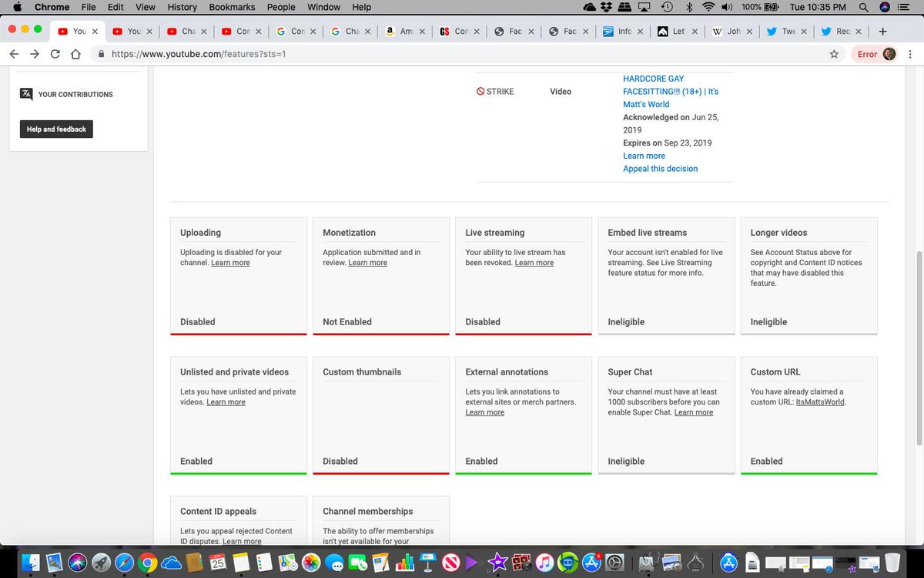
Task: Click the 'Longer videos' card title
Action: coord(779,233)
